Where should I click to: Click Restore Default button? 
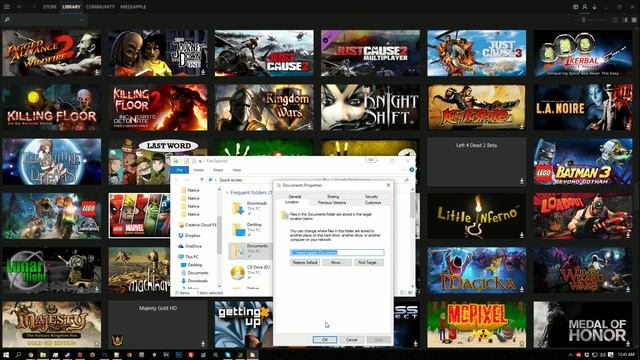[304, 262]
